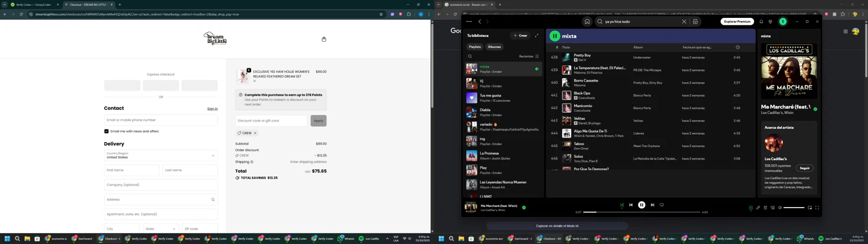Remove the CREW discount code
The width and height of the screenshot is (868, 244).
[255, 133]
